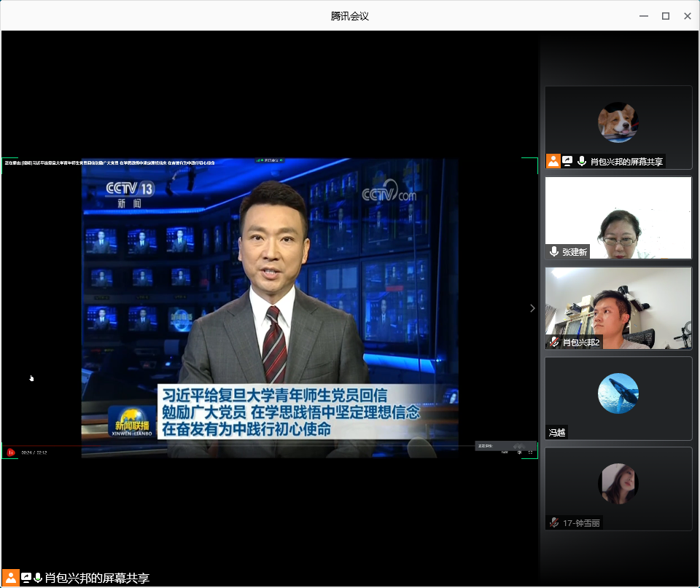Pause the video with the red button
This screenshot has height=588, width=700.
click(x=11, y=452)
